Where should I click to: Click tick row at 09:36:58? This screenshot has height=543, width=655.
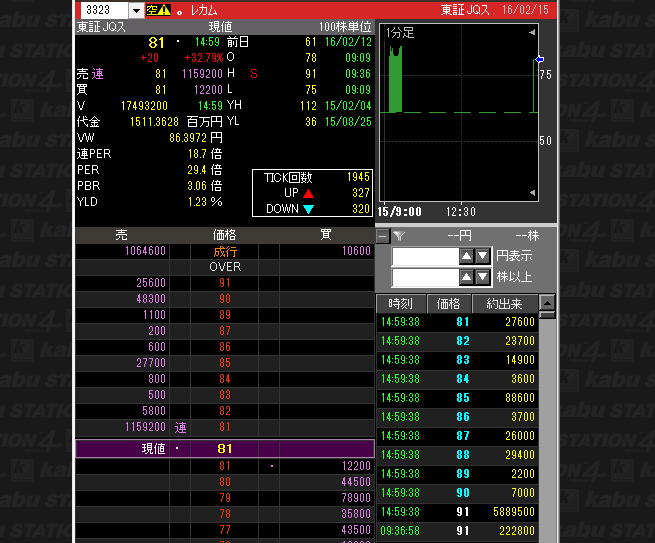[457, 530]
